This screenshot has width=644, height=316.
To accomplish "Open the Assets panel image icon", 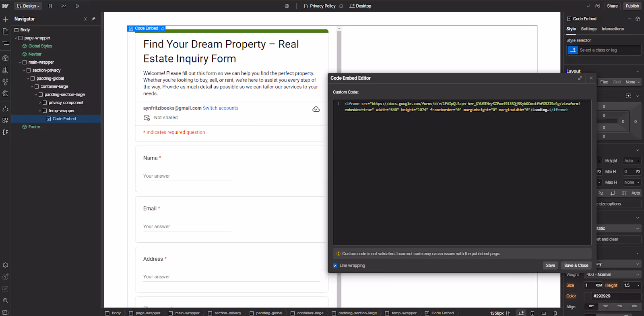I will coord(6,93).
